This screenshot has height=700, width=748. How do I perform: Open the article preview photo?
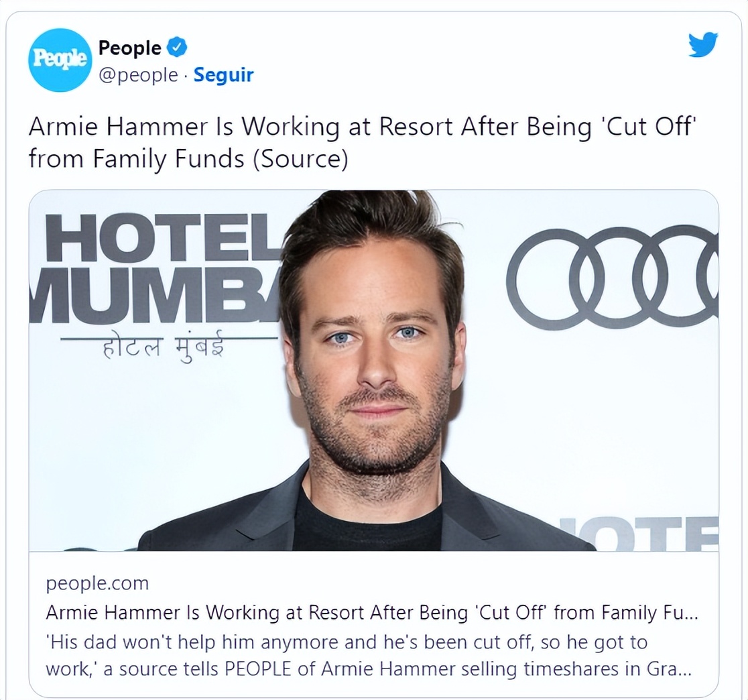click(374, 371)
